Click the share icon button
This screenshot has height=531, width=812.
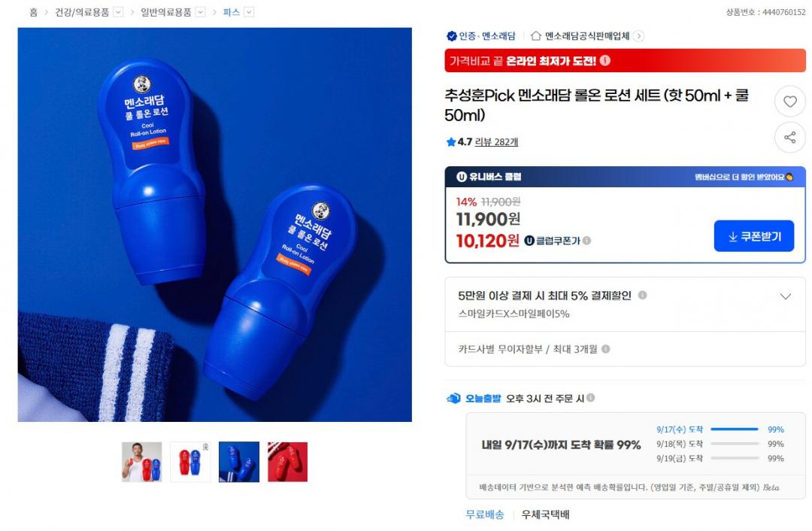pyautogui.click(x=789, y=138)
